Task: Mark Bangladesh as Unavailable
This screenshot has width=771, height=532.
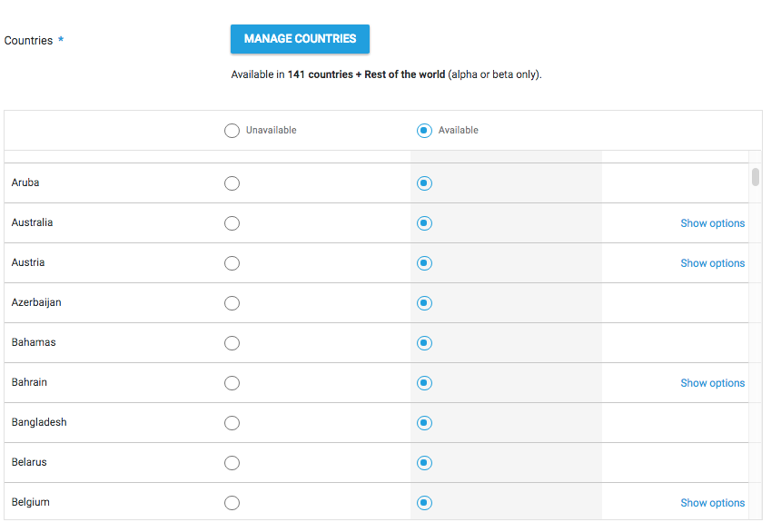Action: (232, 423)
